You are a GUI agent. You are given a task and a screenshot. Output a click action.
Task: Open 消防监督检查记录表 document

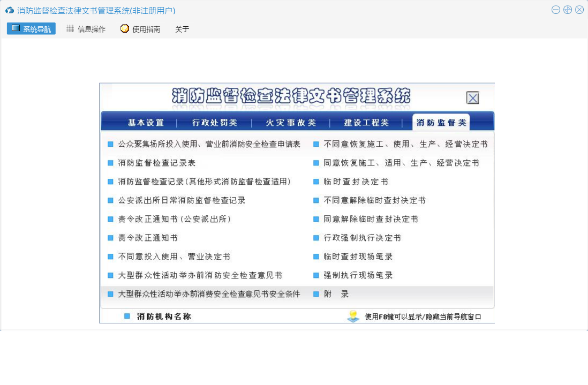tap(153, 163)
